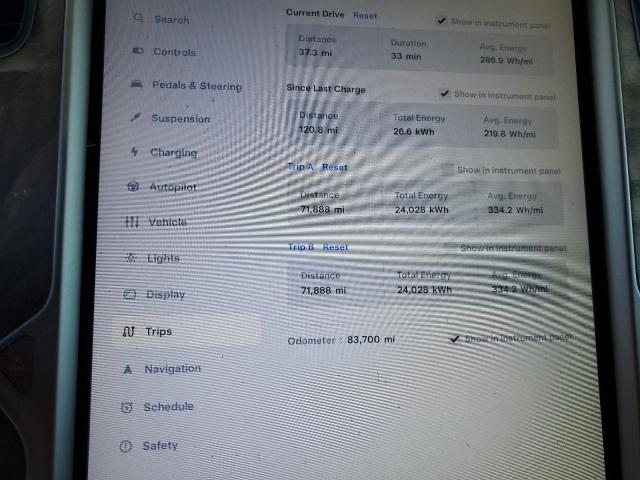Image resolution: width=640 pixels, height=480 pixels.
Task: Open the Navigation settings menu
Action: 171,369
